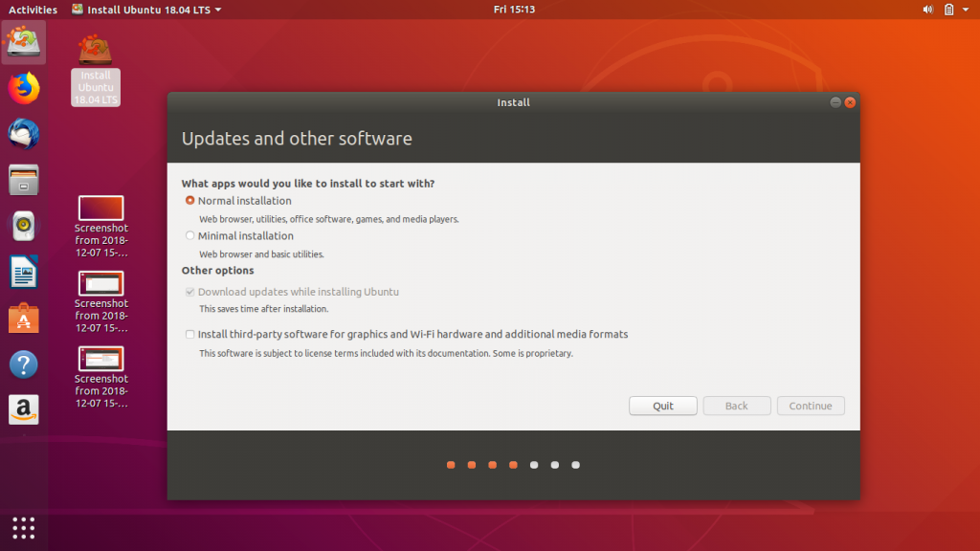The width and height of the screenshot is (980, 551).
Task: Click 'Web browser and basic utilities.' description
Action: (261, 254)
